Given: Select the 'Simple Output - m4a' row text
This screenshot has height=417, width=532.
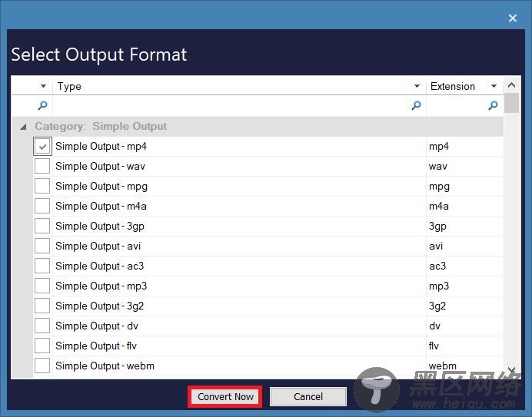Looking at the screenshot, I should coord(101,206).
